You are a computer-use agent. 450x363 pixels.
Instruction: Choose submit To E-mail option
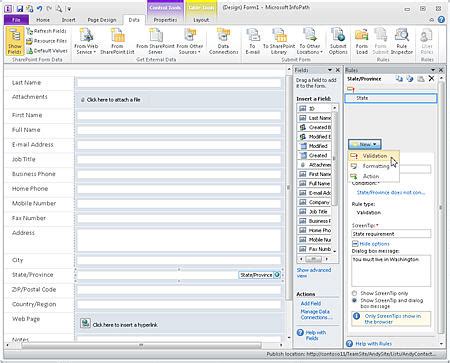tap(252, 41)
